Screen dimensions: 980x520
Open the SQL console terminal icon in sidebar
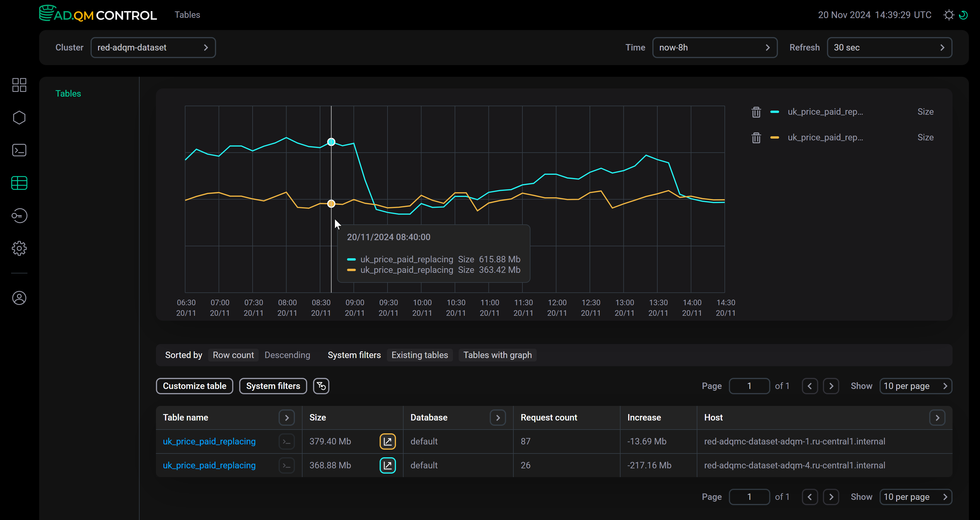point(19,150)
